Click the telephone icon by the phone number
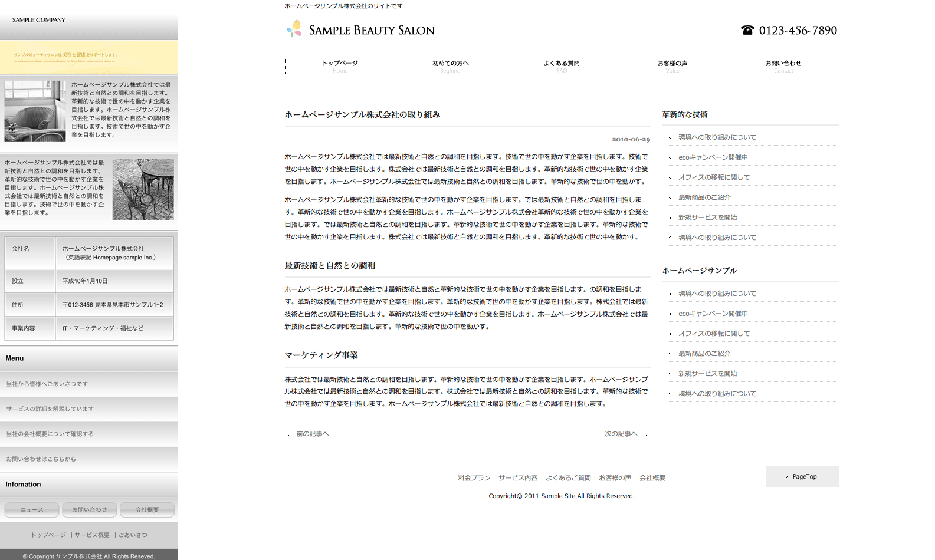Viewport: 935px width, 560px height. (x=747, y=30)
